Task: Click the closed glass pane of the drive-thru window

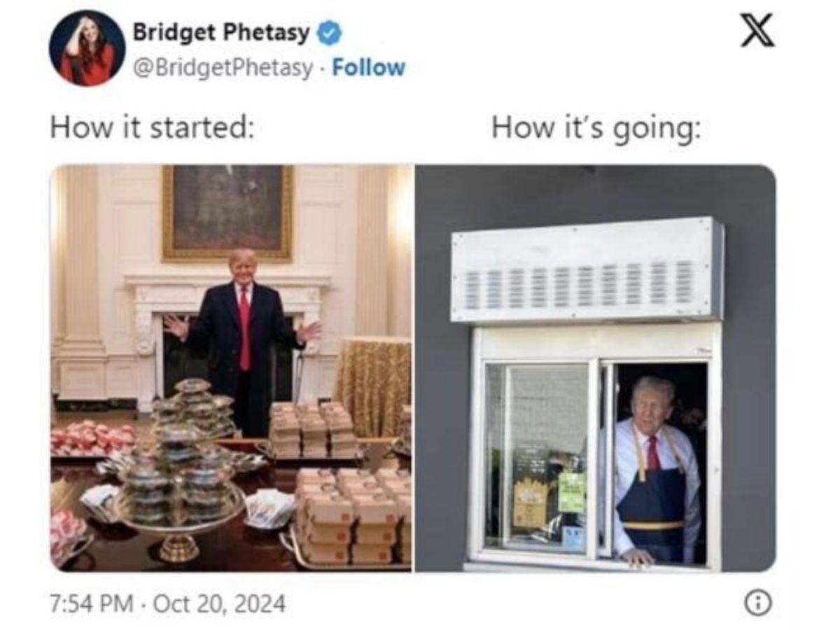Action: point(537,457)
